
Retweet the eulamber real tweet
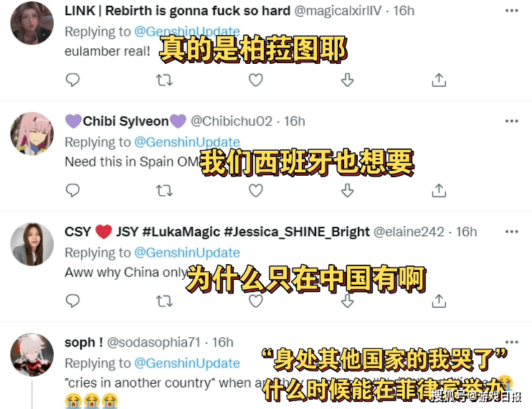click(x=164, y=80)
